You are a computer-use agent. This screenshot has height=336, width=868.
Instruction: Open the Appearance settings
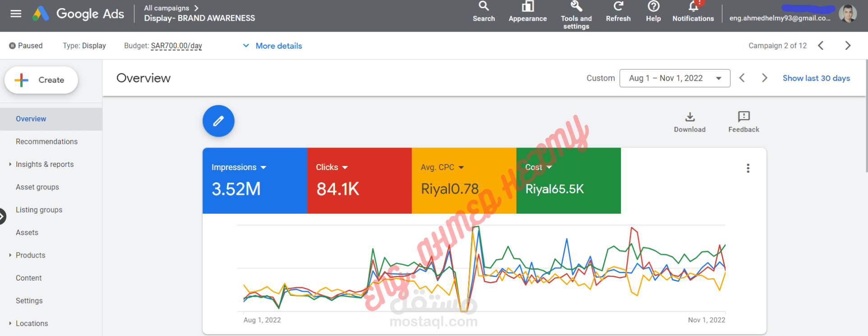click(x=528, y=12)
